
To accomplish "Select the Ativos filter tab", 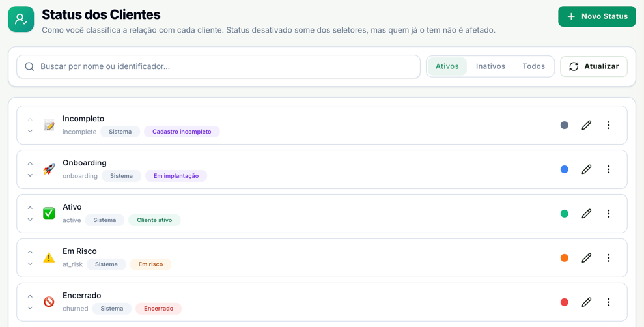I will [447, 66].
